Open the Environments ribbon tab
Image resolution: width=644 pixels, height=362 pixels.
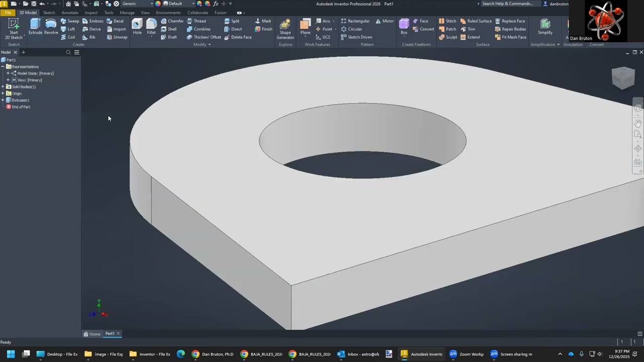[x=168, y=13]
